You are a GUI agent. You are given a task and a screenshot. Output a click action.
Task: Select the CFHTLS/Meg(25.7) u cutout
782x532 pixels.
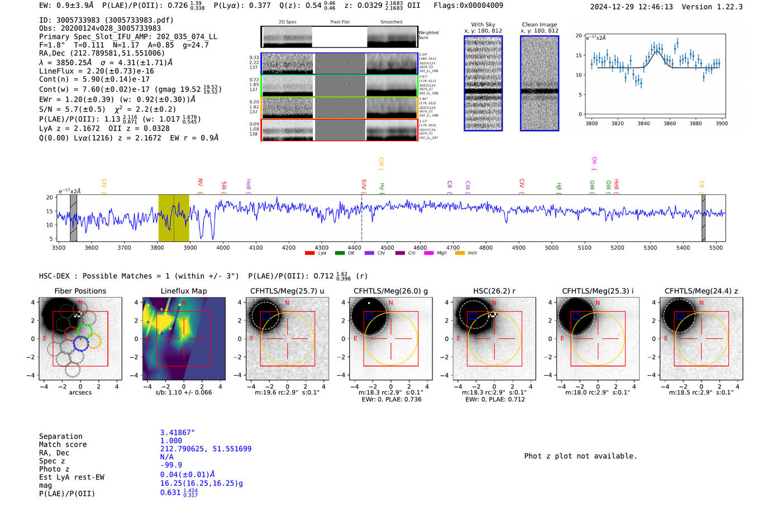point(287,338)
